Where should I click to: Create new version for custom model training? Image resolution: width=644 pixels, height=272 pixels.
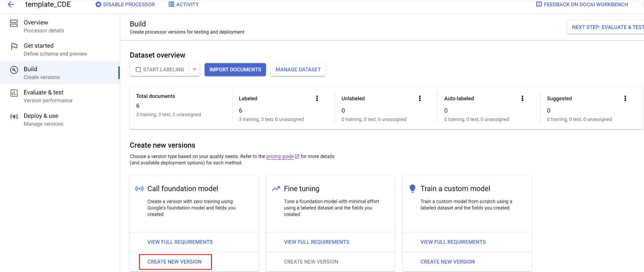[447, 262]
